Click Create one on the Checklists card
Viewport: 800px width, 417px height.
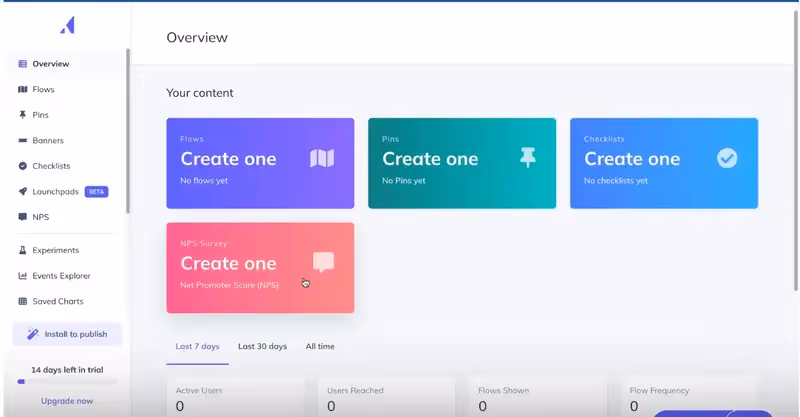point(632,159)
